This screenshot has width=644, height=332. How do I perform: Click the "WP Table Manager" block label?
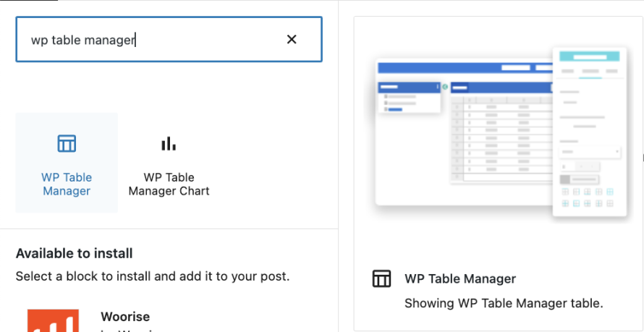67,184
